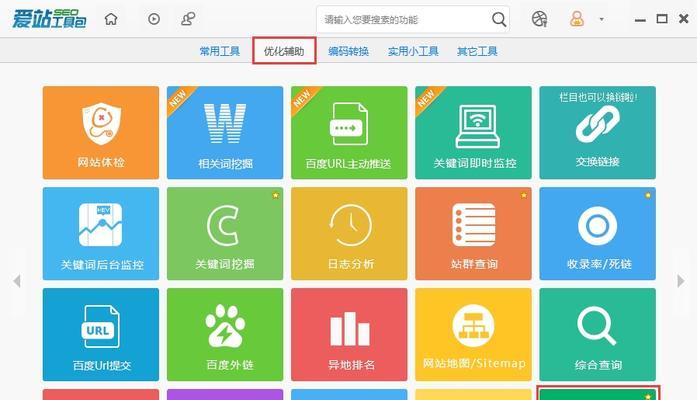Go to next page with right arrow
The width and height of the screenshot is (697, 400).
click(681, 281)
